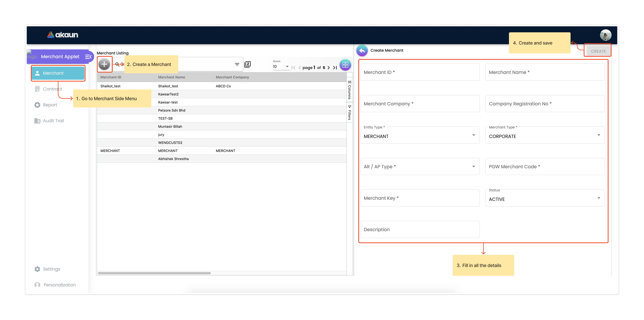This screenshot has height=320, width=644.
Task: Open user profile avatar
Action: [605, 35]
